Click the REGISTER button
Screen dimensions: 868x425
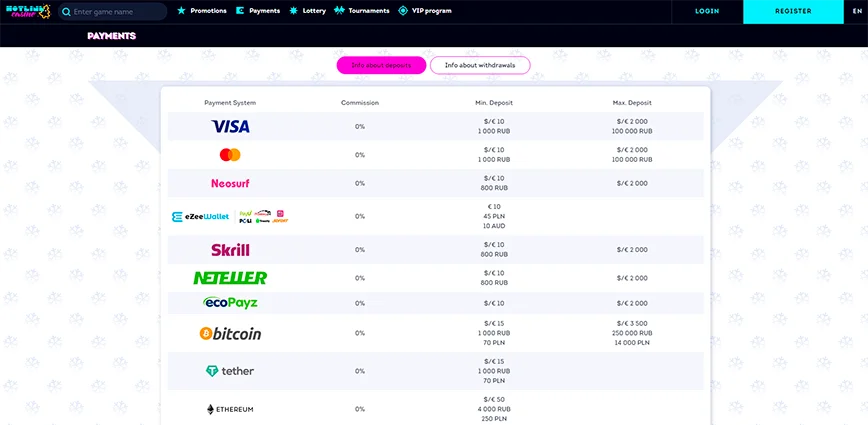tap(793, 11)
